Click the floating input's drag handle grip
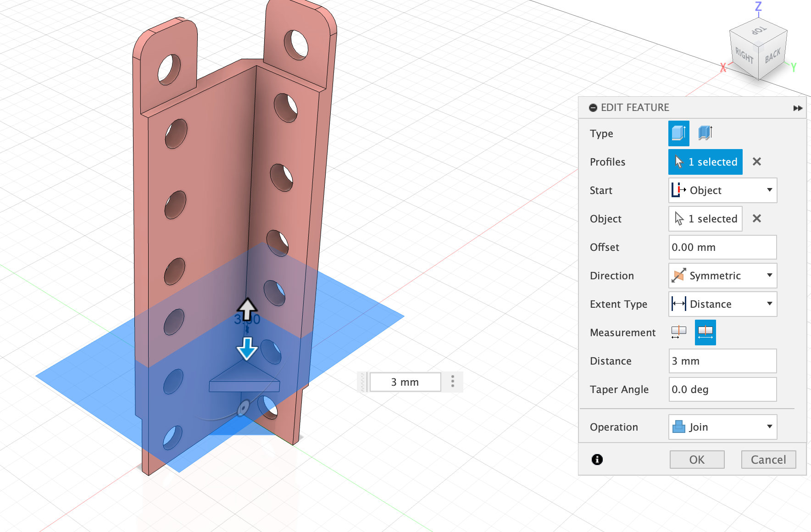This screenshot has height=532, width=811. coord(362,382)
